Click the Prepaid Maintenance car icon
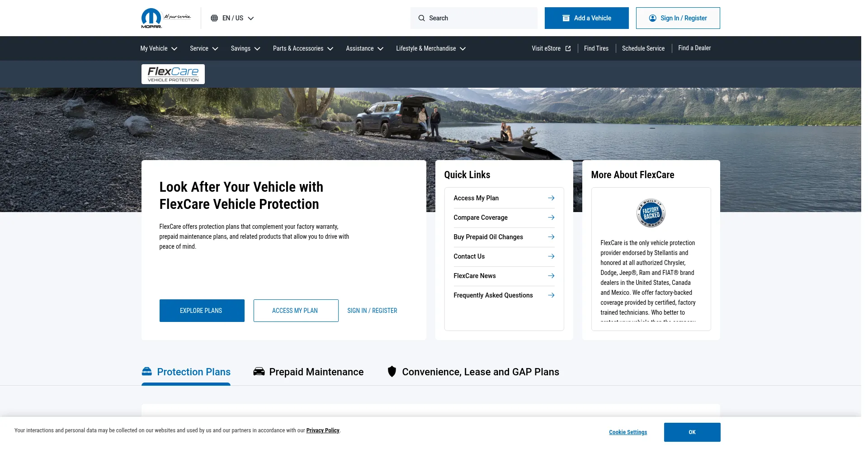Image resolution: width=868 pixels, height=449 pixels. [x=259, y=372]
